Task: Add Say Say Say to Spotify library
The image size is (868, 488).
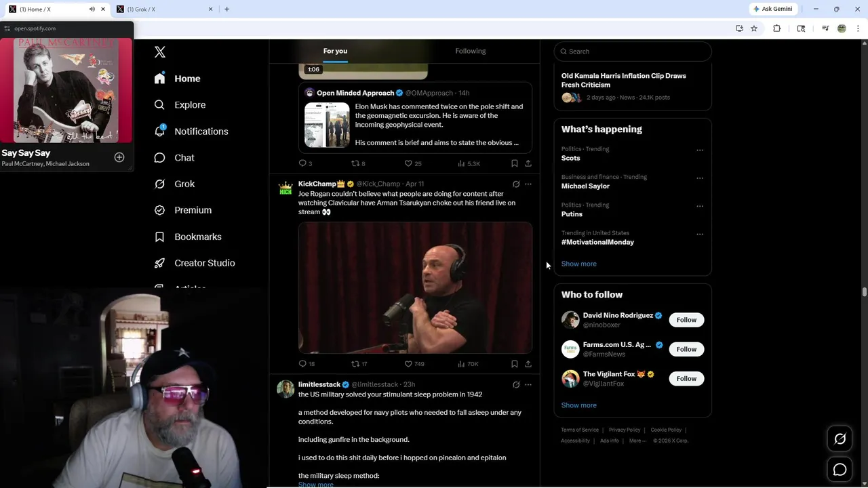Action: 119,157
